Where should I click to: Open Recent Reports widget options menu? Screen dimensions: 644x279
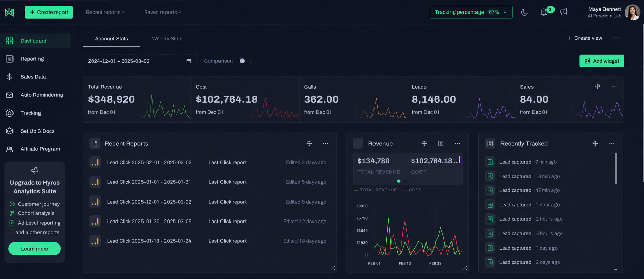[325, 143]
